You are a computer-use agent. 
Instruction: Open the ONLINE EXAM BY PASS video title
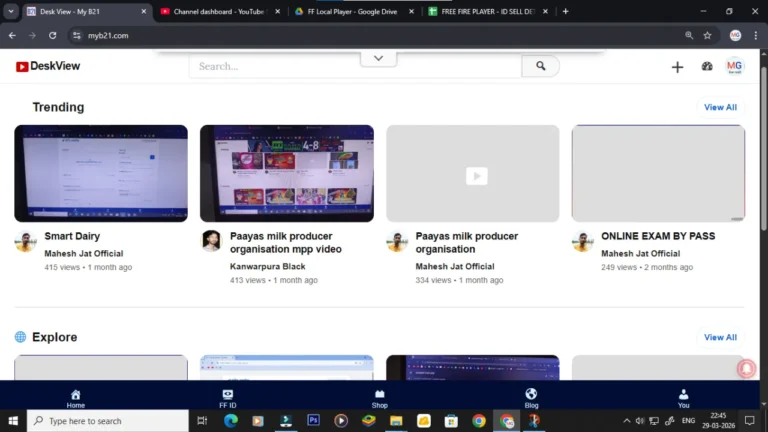[658, 237]
